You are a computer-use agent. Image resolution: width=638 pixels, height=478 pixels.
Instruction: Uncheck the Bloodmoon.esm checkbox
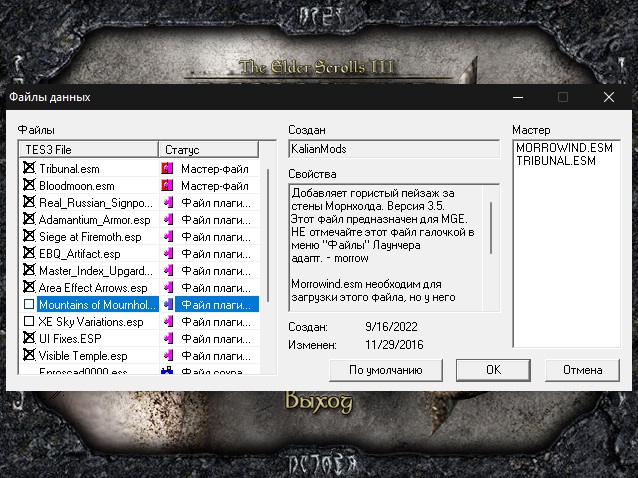click(x=29, y=185)
